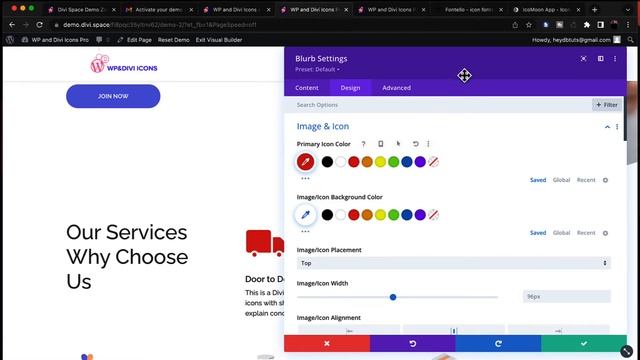Show Recent colors for Primary Icon Color
The height and width of the screenshot is (360, 640).
point(586,180)
